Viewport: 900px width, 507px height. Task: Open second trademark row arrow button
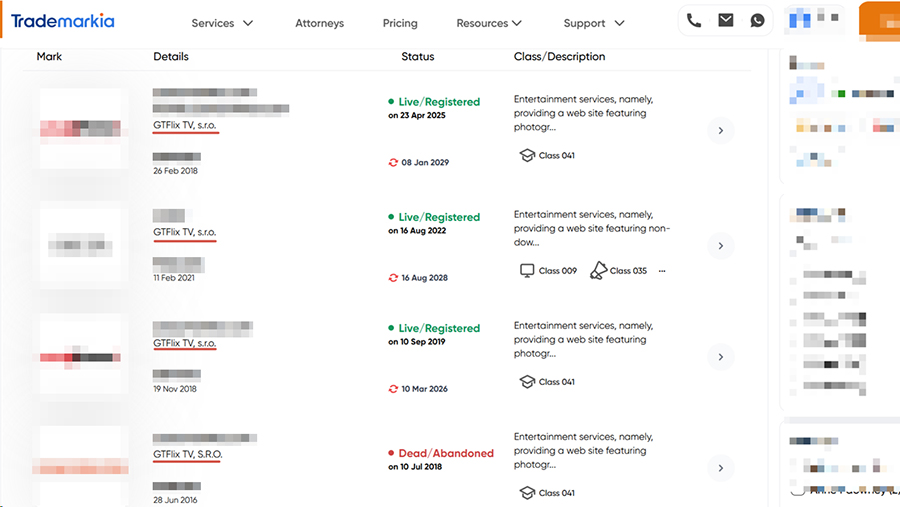click(720, 246)
